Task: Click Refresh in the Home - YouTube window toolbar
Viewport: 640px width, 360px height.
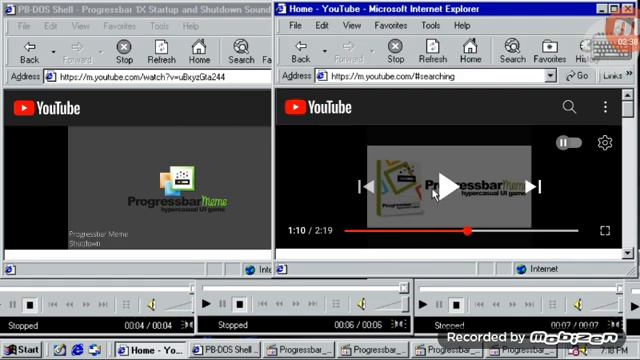Action: tap(433, 51)
